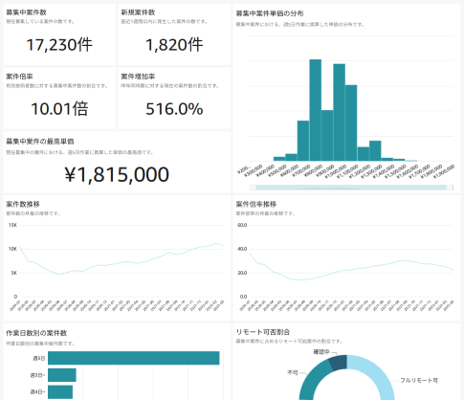Select the 週4日~ bar in the work-days chart
464x400 pixels.
coord(60,392)
